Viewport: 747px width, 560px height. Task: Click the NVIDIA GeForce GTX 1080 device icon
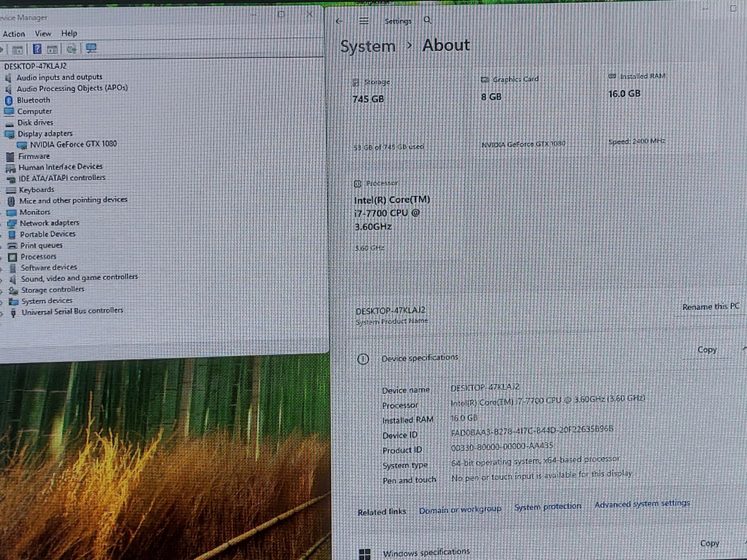tap(22, 145)
